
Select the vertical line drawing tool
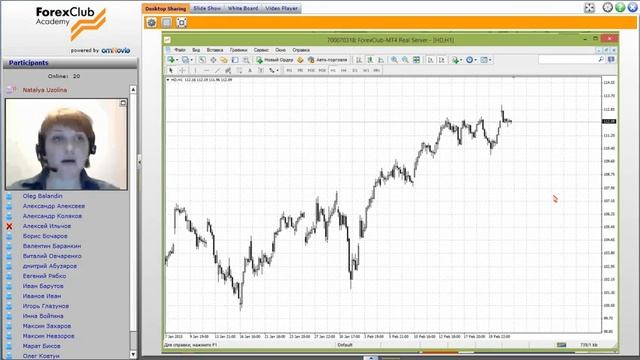tap(195, 71)
